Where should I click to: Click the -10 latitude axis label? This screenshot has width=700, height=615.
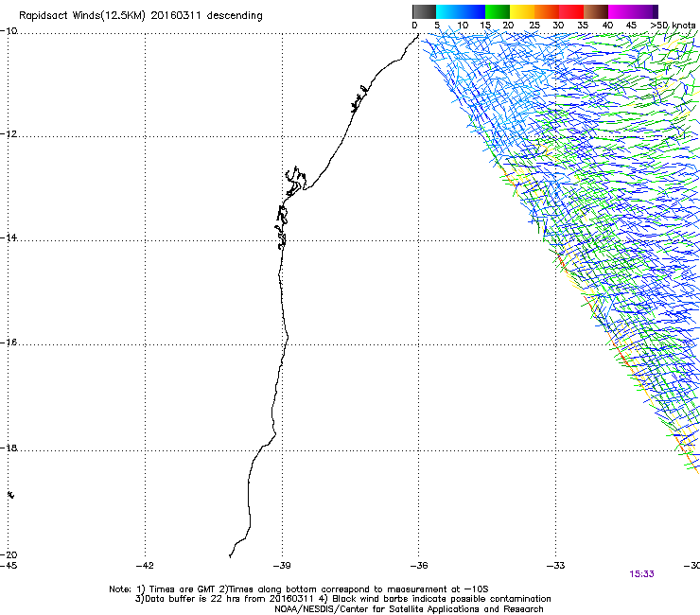[9, 31]
